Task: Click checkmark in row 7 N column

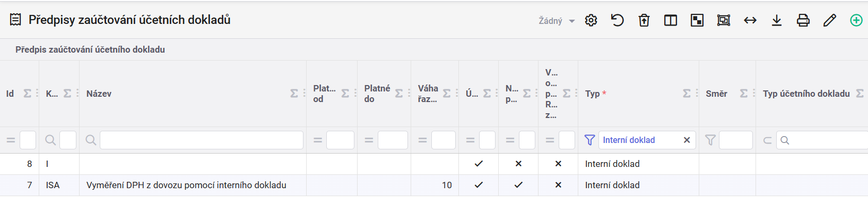Action: pos(518,185)
